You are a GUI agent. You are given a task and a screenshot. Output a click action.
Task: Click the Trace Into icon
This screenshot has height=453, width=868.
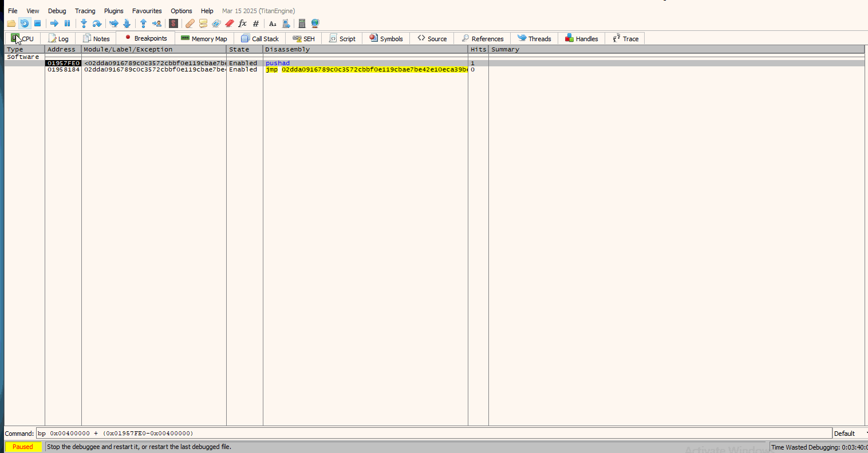(114, 23)
